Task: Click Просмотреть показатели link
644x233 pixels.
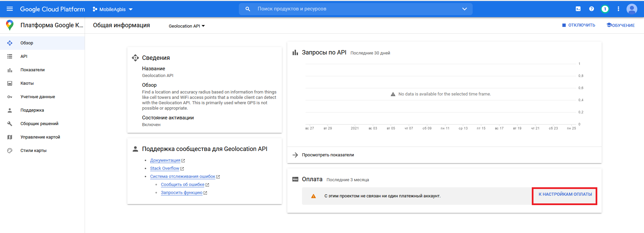Action: coord(328,155)
